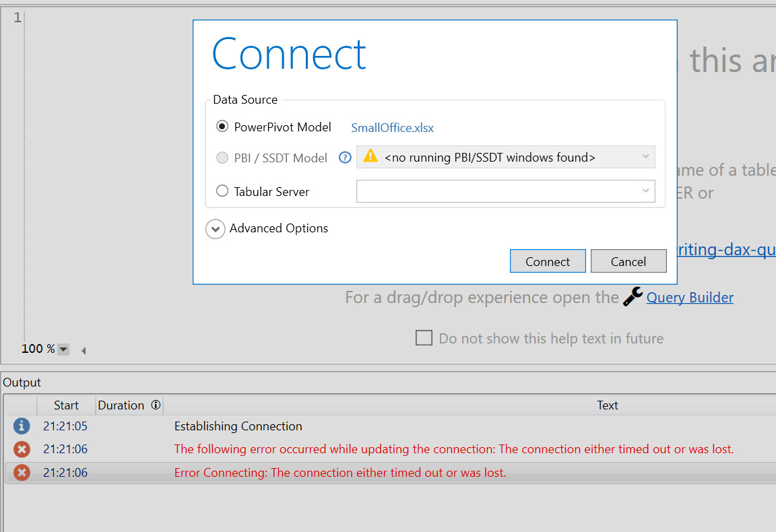Select the PowerPivot Model radio button
This screenshot has height=532, width=776.
(222, 126)
